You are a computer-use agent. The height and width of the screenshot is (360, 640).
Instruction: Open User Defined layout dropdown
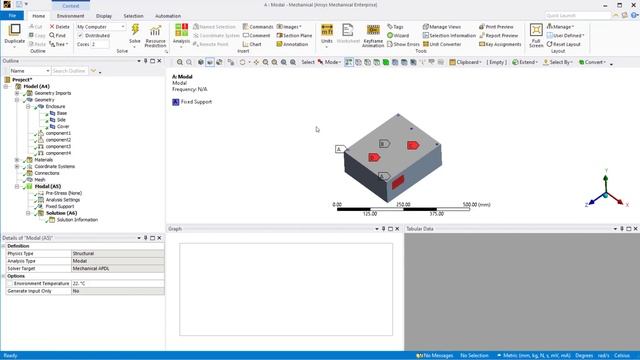tap(565, 36)
